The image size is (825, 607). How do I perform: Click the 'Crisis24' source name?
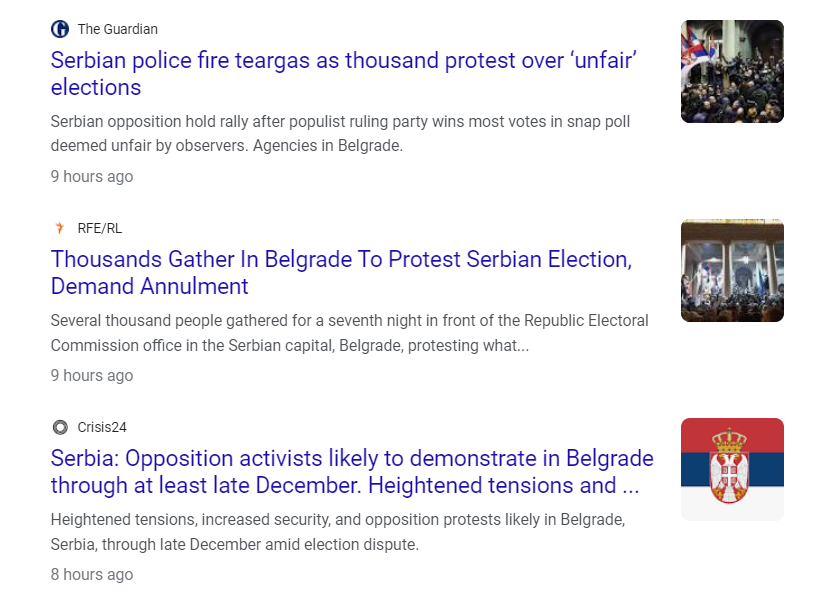coord(102,427)
